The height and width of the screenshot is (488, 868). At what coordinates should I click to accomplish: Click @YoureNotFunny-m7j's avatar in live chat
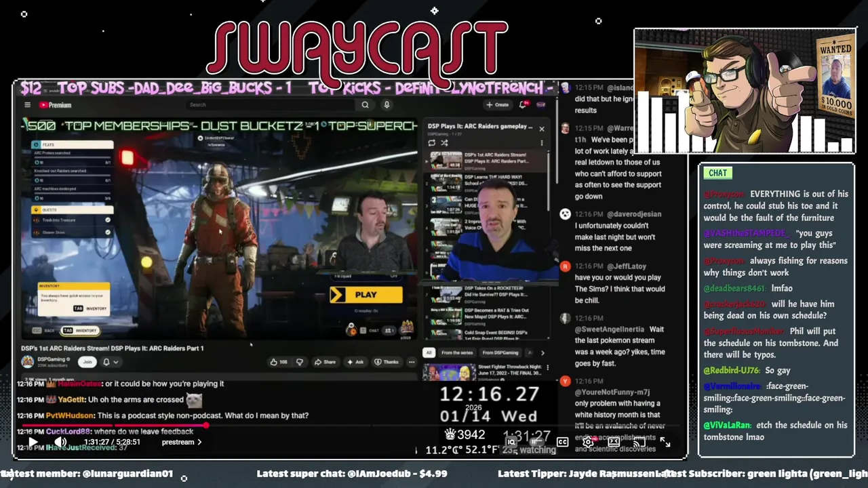tap(565, 382)
